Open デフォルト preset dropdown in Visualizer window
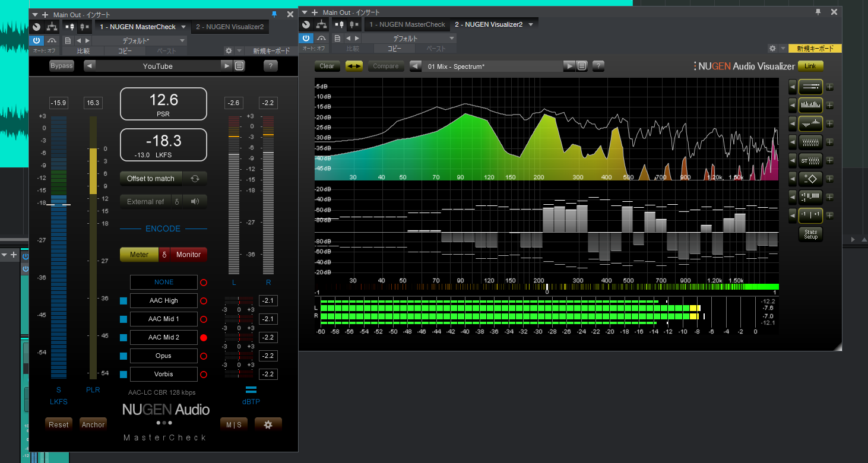Viewport: 868px width, 463px height. (x=410, y=38)
